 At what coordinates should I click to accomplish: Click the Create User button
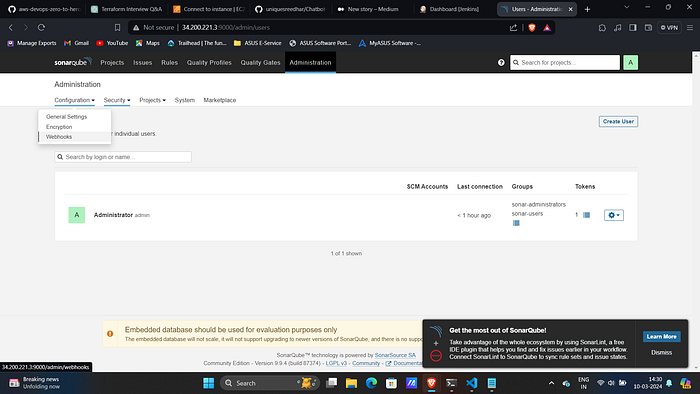(618, 121)
